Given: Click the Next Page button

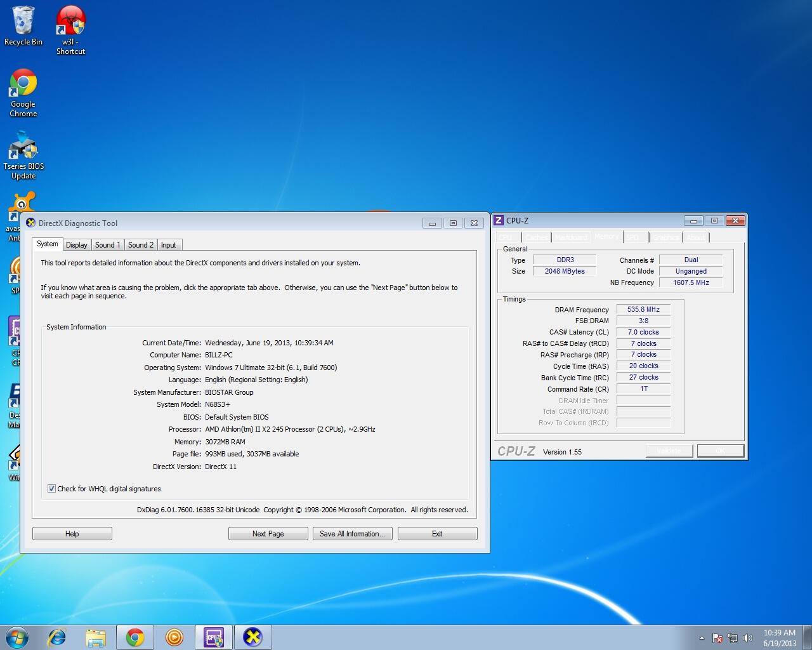Looking at the screenshot, I should click(x=268, y=534).
